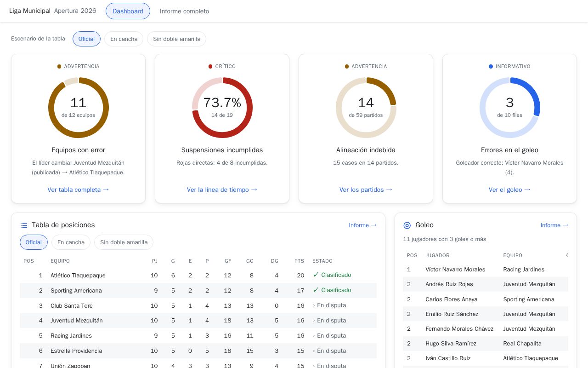Viewport: 588px width, 368px height.
Task: Click Estrella Providencia team row
Action: coord(198,351)
